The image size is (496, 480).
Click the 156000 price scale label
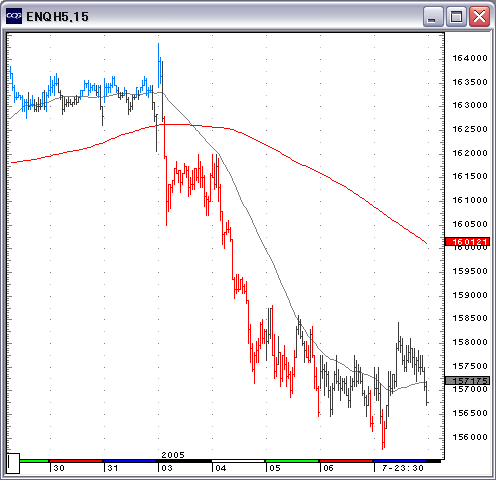(470, 437)
